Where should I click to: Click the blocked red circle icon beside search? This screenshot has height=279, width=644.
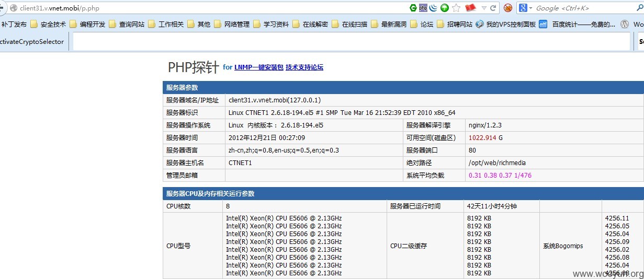(507, 8)
